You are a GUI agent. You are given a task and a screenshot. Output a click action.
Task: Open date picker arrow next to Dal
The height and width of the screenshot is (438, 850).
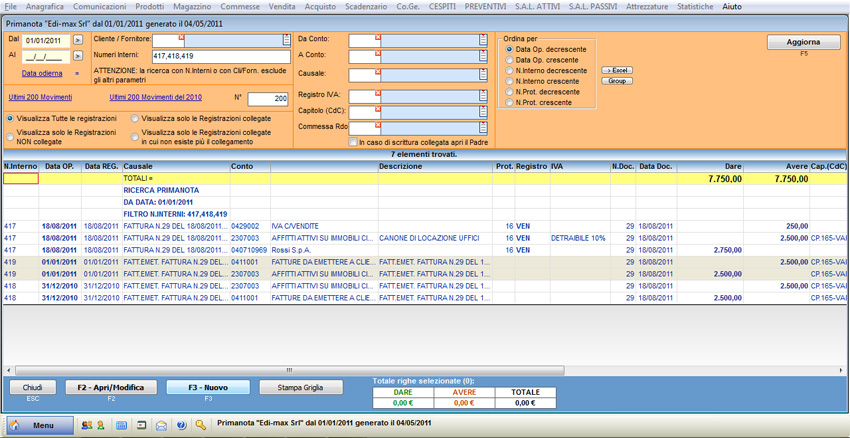(x=78, y=41)
